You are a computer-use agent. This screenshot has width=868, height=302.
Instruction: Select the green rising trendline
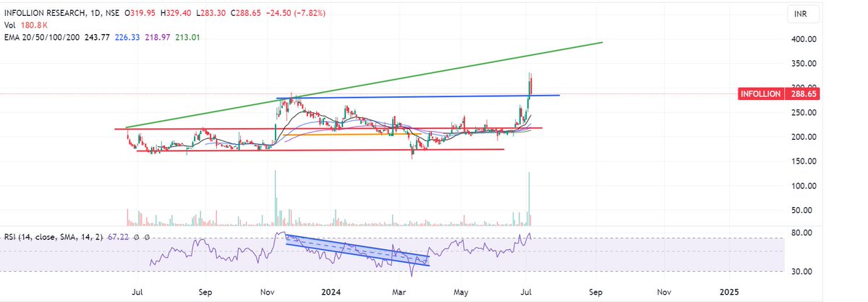click(364, 85)
